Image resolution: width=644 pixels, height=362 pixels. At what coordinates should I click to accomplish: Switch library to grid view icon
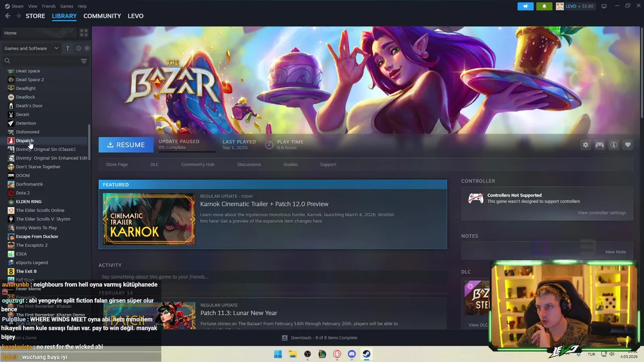point(84,33)
